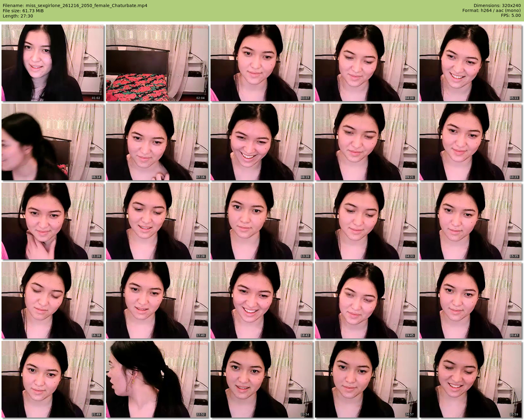Image resolution: width=524 pixels, height=420 pixels.
Task: Click the thumbnail timestamped 01:02
Action: [x=53, y=63]
